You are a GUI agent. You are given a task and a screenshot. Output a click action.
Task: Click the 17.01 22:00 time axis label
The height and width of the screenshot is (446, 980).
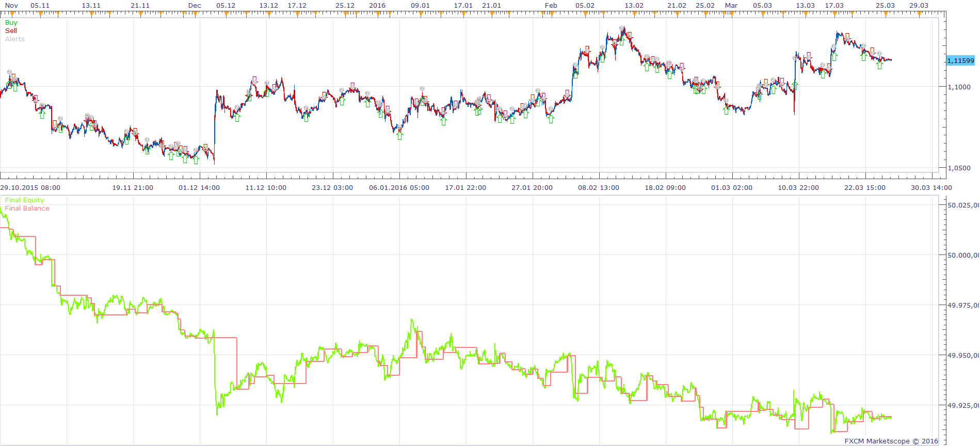coord(465,188)
